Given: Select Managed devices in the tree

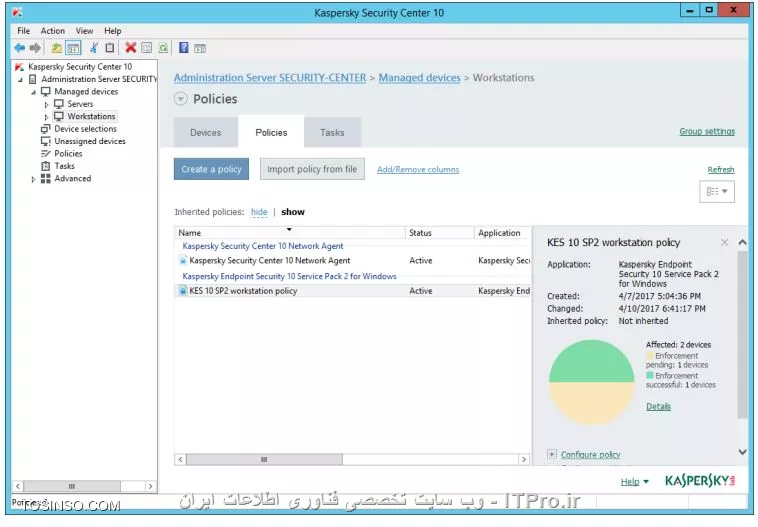Looking at the screenshot, I should [86, 91].
